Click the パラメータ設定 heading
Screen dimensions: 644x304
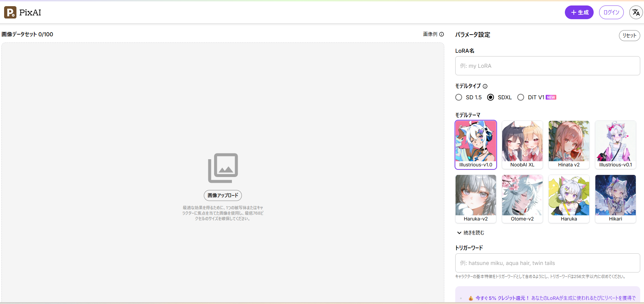point(473,35)
